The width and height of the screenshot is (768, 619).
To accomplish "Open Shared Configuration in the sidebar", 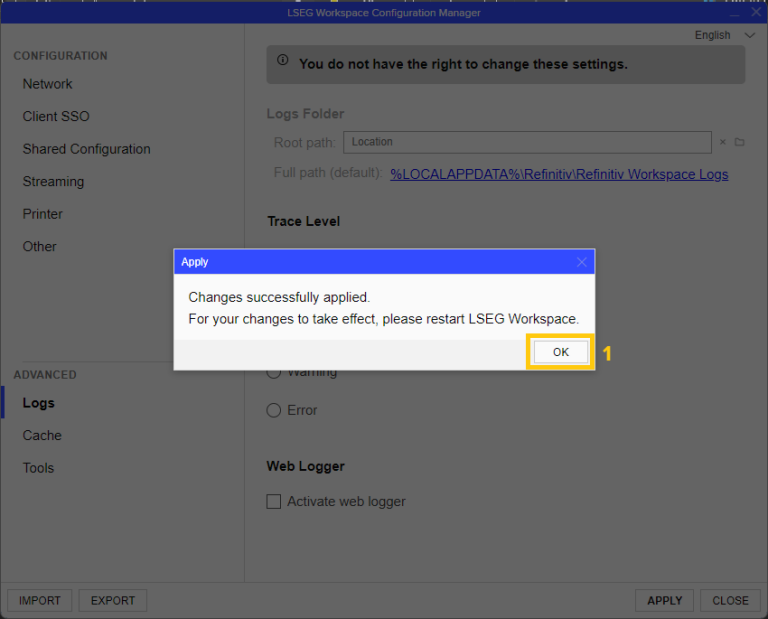I will 87,149.
